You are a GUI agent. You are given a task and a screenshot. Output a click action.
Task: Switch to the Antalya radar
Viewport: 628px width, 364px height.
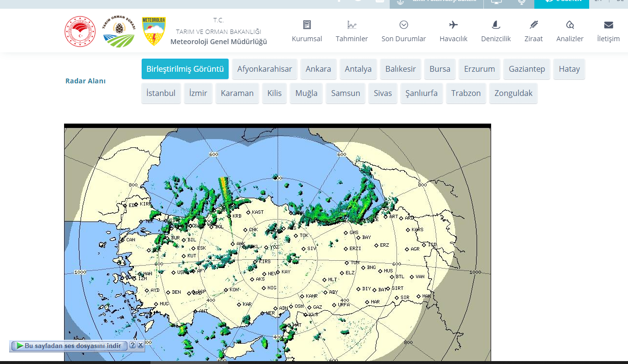click(358, 69)
